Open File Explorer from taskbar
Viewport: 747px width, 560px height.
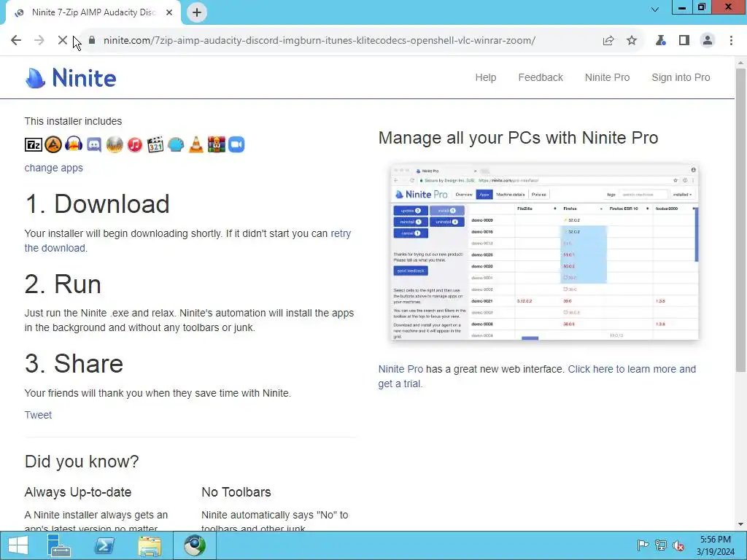pyautogui.click(x=150, y=545)
